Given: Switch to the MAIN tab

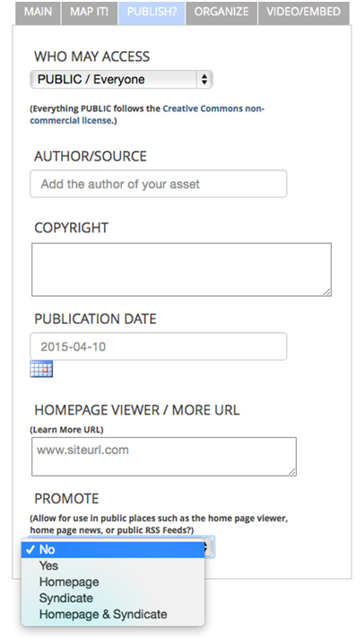Looking at the screenshot, I should (x=38, y=12).
